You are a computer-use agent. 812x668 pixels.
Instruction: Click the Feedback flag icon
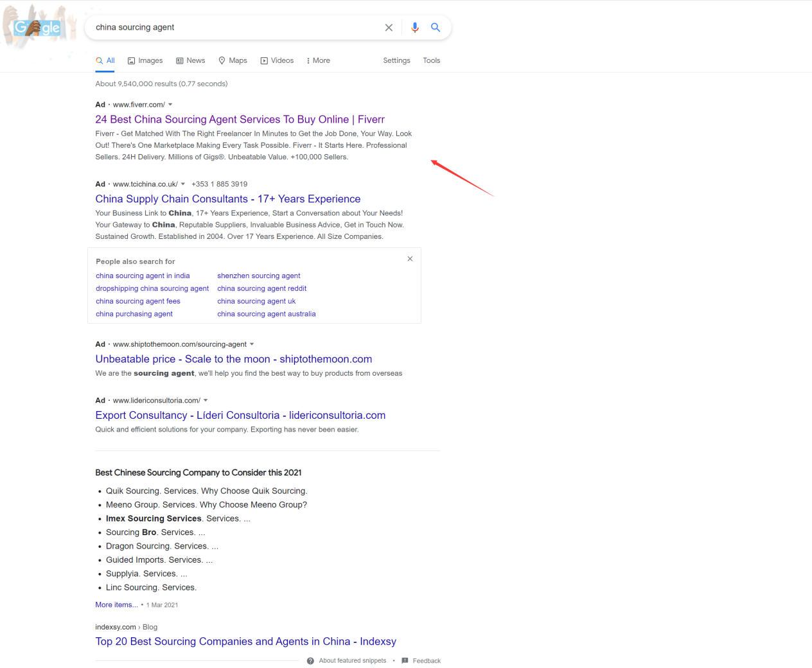point(405,661)
